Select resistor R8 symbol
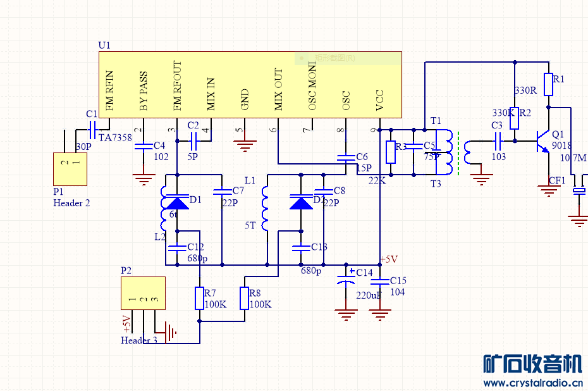Screen dimensions: 588x391 coord(245,299)
